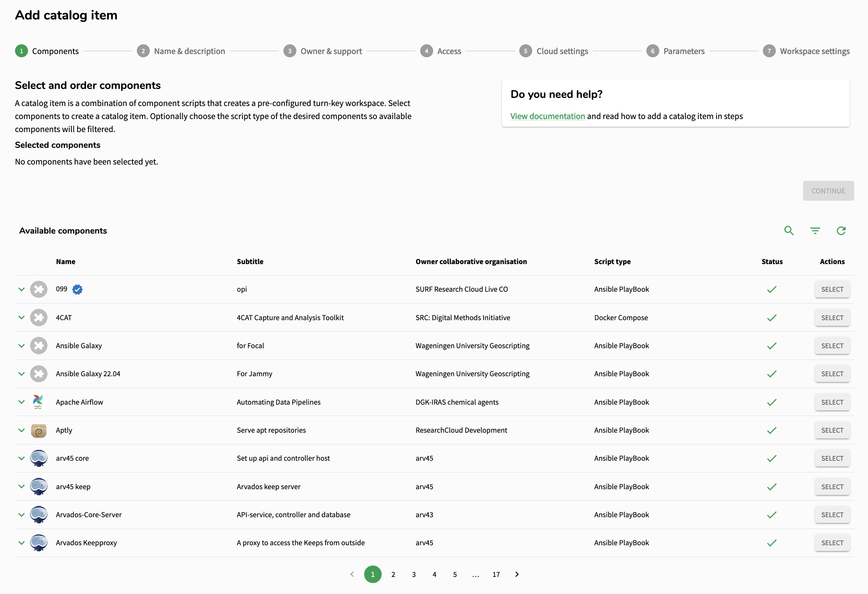Go to page 3 of components
The width and height of the screenshot is (868, 594).
point(414,574)
